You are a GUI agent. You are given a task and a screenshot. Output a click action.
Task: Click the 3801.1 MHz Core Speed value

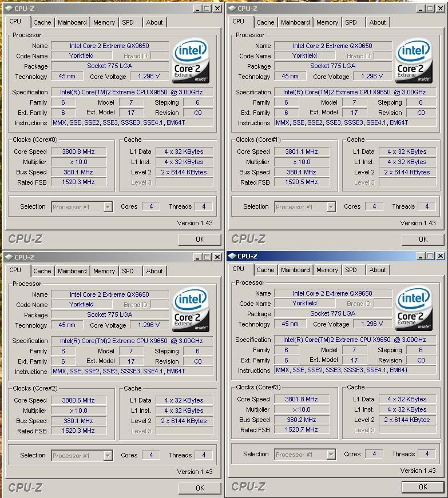click(x=302, y=152)
